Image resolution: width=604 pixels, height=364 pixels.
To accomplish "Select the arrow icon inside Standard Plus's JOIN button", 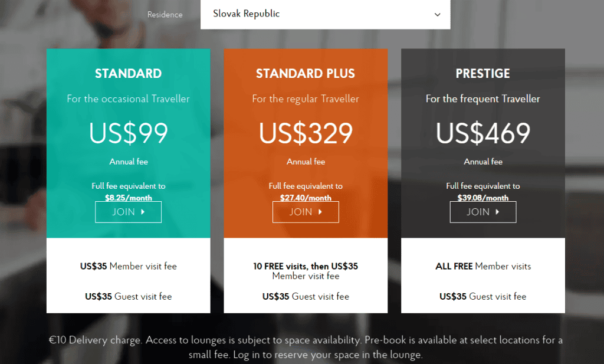I will (x=321, y=211).
